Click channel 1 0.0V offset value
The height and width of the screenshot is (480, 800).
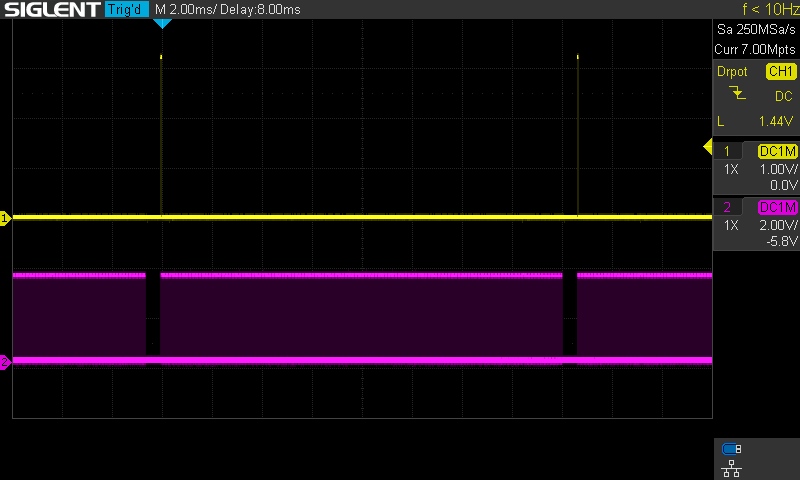click(x=783, y=185)
